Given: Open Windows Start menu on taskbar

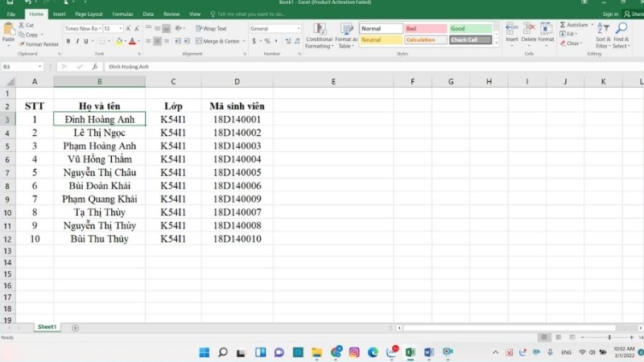Looking at the screenshot, I should pos(204,352).
